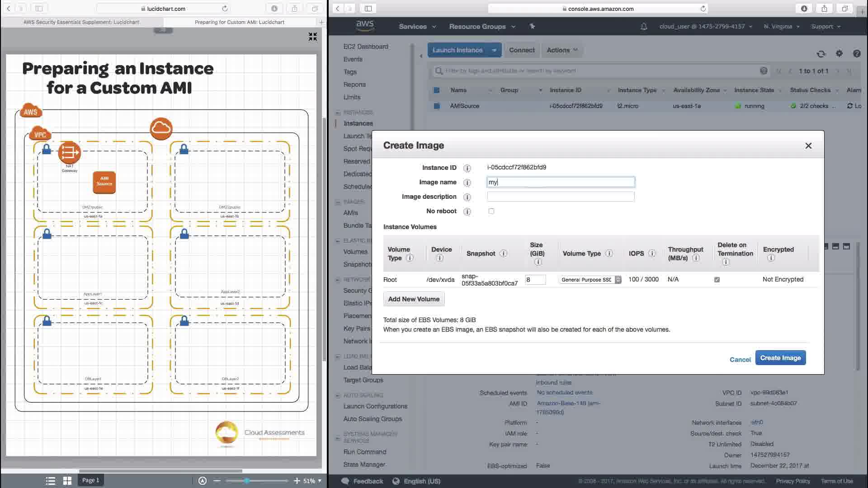This screenshot has height=488, width=868.
Task: Expand the Actions dropdown menu
Action: (x=562, y=50)
